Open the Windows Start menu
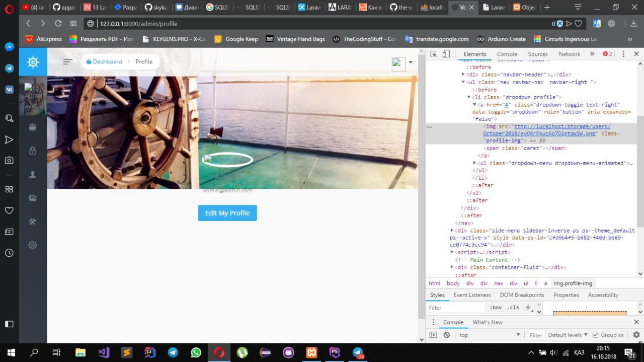This screenshot has width=644, height=362. point(11,352)
